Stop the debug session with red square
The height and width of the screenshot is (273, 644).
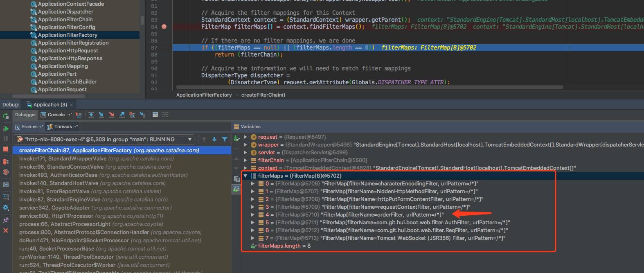pyautogui.click(x=6, y=149)
